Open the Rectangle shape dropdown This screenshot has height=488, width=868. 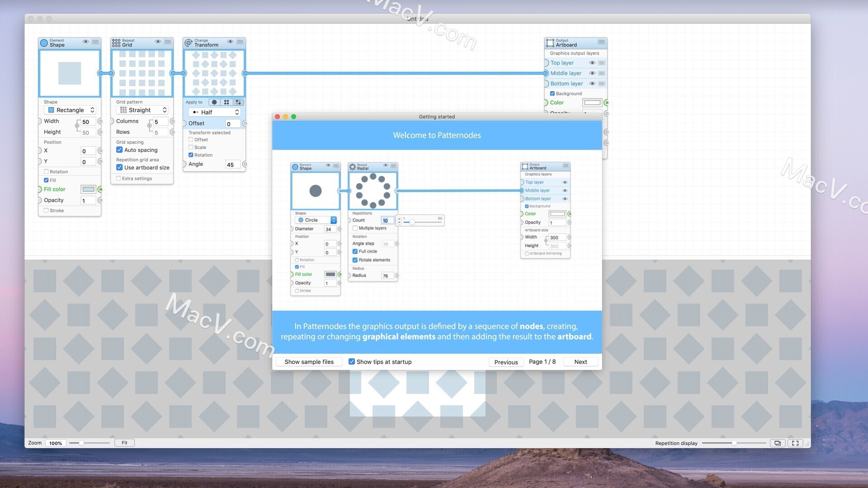tap(70, 110)
